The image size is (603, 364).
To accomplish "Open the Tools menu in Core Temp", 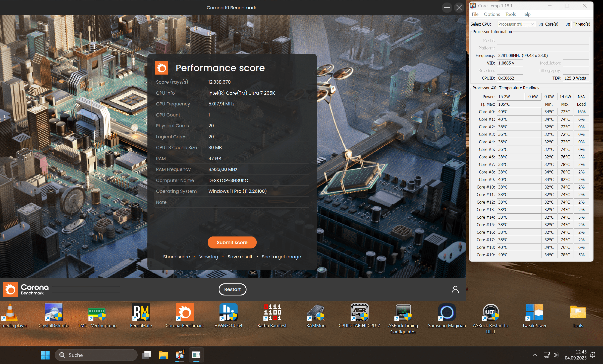I will coord(510,14).
